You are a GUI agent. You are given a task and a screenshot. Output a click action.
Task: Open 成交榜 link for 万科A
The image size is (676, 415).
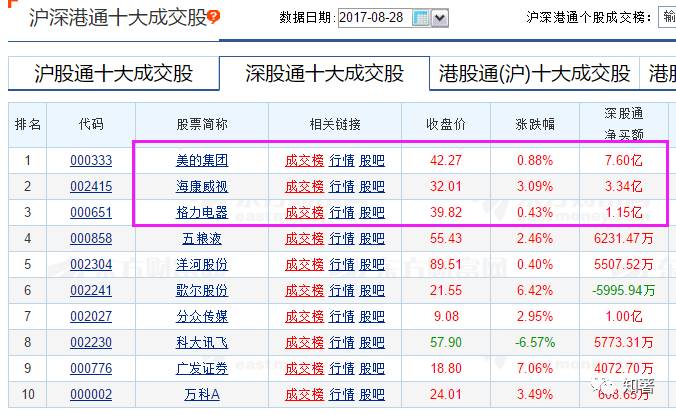tap(304, 394)
